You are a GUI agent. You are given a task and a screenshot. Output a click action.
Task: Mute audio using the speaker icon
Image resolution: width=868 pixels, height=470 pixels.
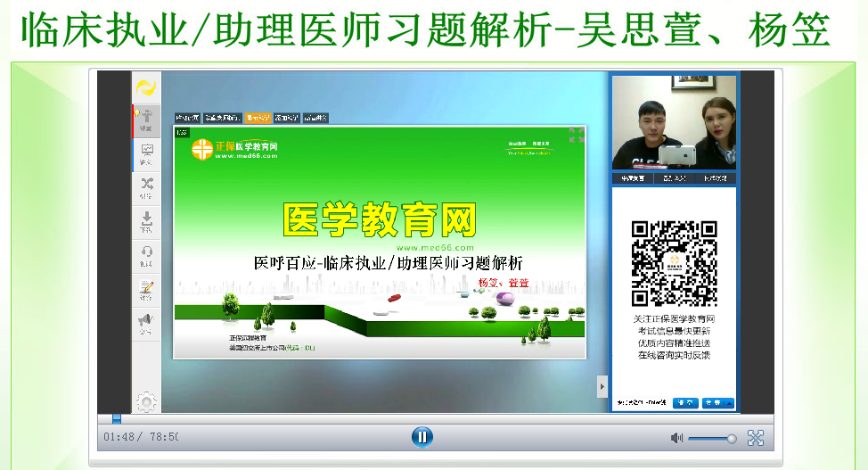pos(676,439)
